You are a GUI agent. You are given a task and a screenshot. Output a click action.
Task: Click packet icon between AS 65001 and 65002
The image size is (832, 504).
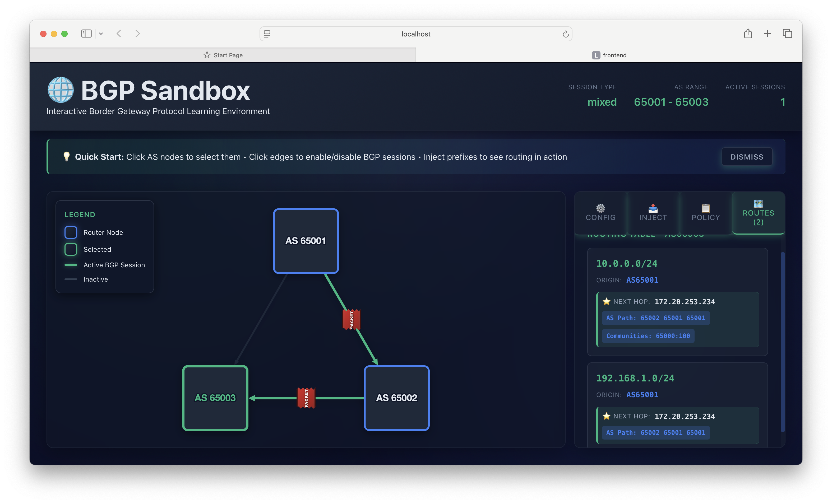pyautogui.click(x=351, y=319)
